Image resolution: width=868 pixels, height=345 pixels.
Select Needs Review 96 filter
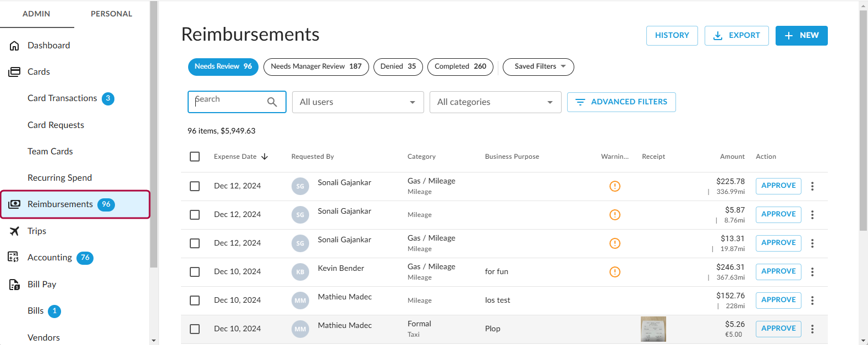(x=223, y=66)
